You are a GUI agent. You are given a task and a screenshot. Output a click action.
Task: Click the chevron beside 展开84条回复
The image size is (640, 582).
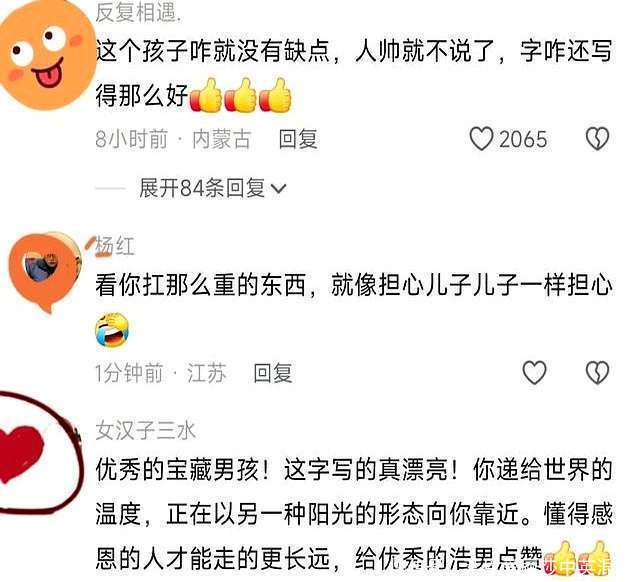[278, 189]
